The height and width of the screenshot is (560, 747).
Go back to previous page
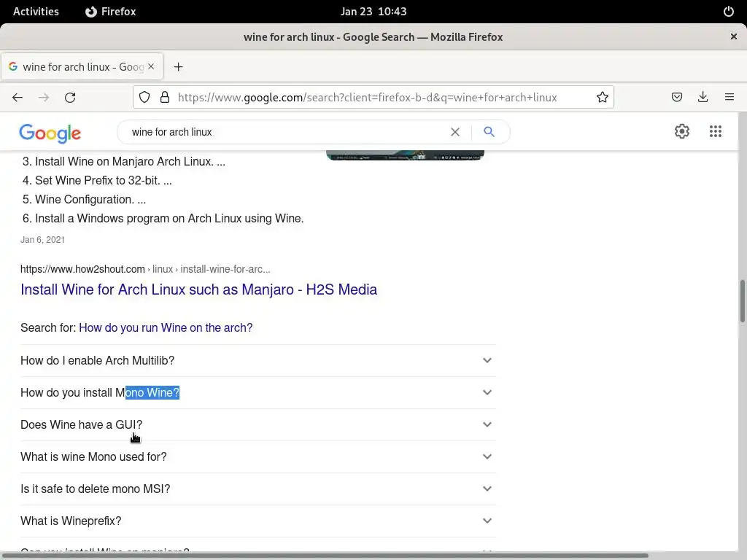(x=18, y=98)
